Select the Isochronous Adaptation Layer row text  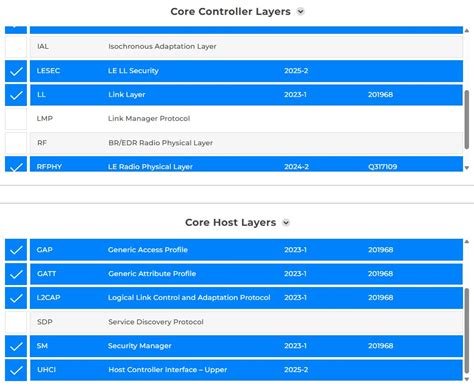(x=162, y=46)
